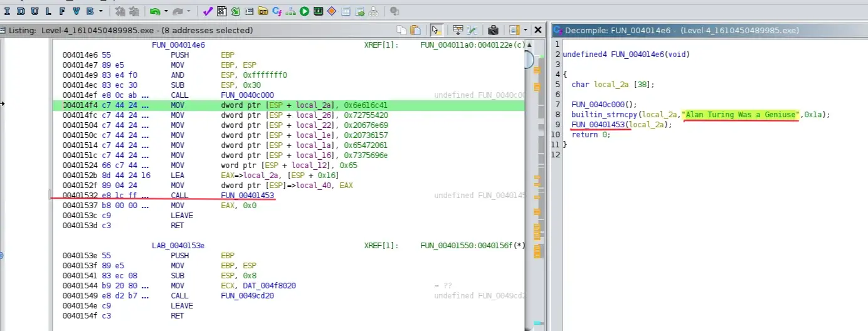
Task: Open the dropdown arrow next to Undo
Action: (166, 11)
